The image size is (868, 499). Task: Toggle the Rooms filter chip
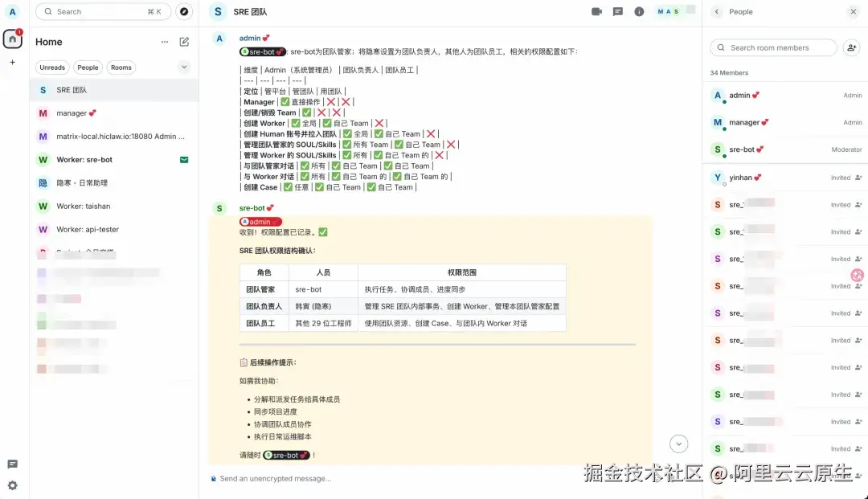tap(121, 67)
